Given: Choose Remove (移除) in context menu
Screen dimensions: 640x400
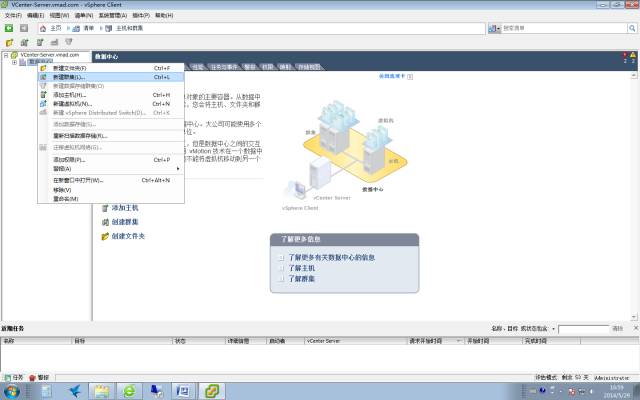Looking at the screenshot, I should point(111,190).
